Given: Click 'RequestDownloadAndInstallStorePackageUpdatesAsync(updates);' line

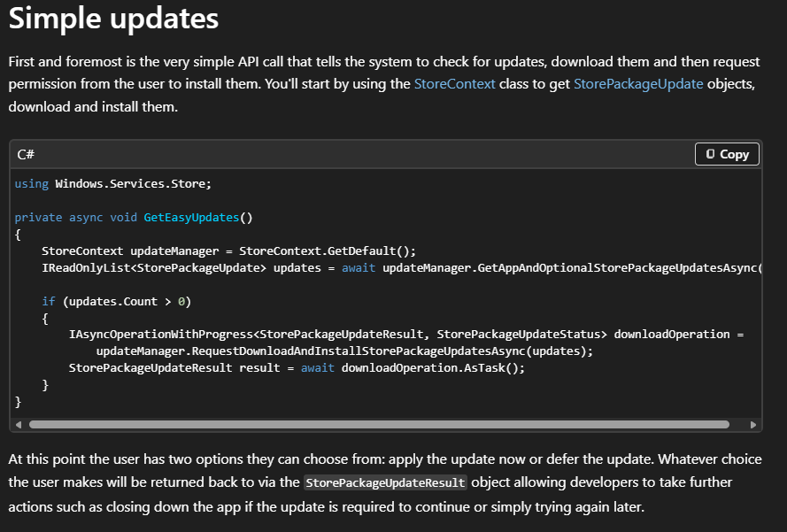Looking at the screenshot, I should click(344, 351).
